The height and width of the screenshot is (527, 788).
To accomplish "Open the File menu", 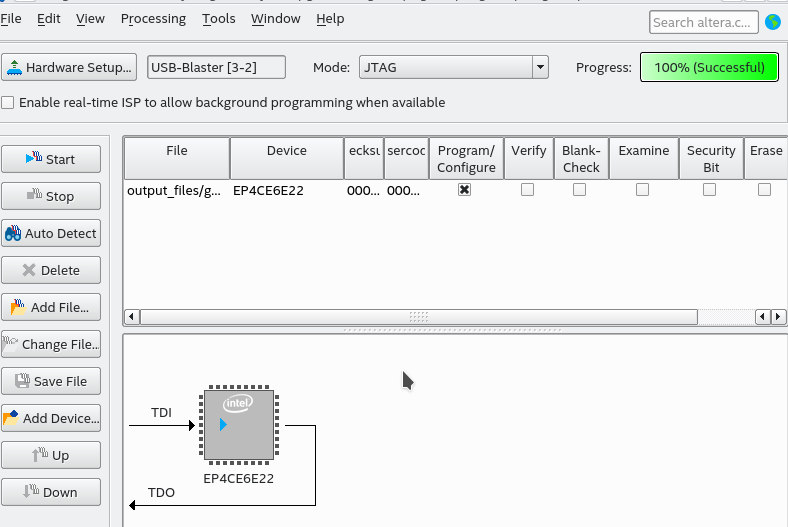I will point(11,19).
